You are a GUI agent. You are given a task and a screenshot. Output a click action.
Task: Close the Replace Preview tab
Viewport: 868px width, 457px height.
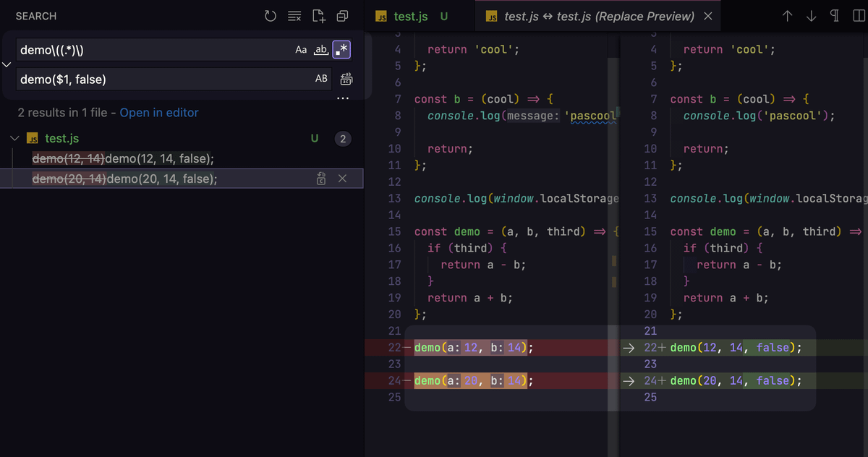(x=707, y=16)
